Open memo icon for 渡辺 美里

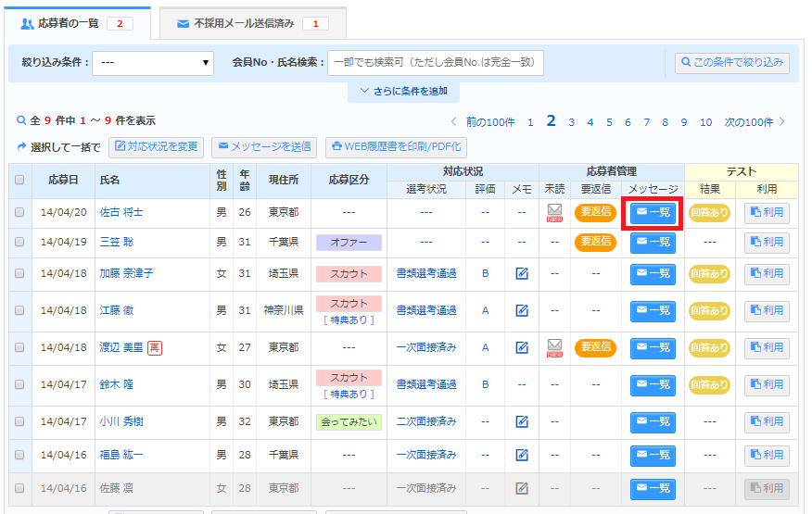522,347
